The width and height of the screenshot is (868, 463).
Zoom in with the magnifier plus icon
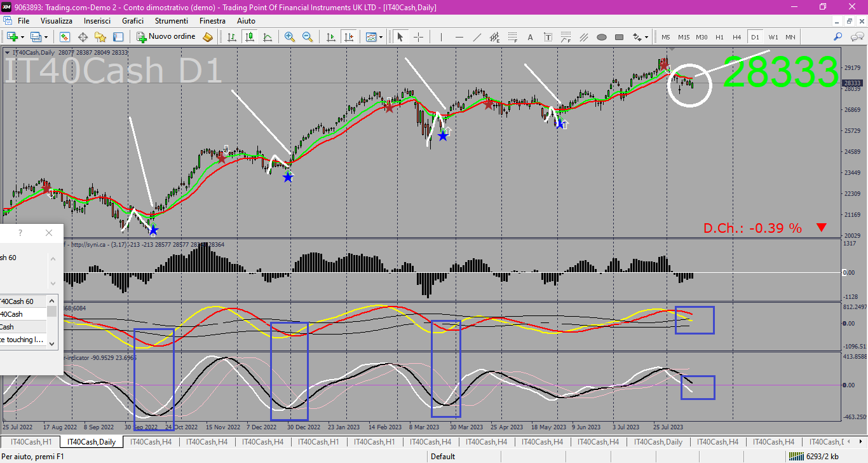(290, 37)
